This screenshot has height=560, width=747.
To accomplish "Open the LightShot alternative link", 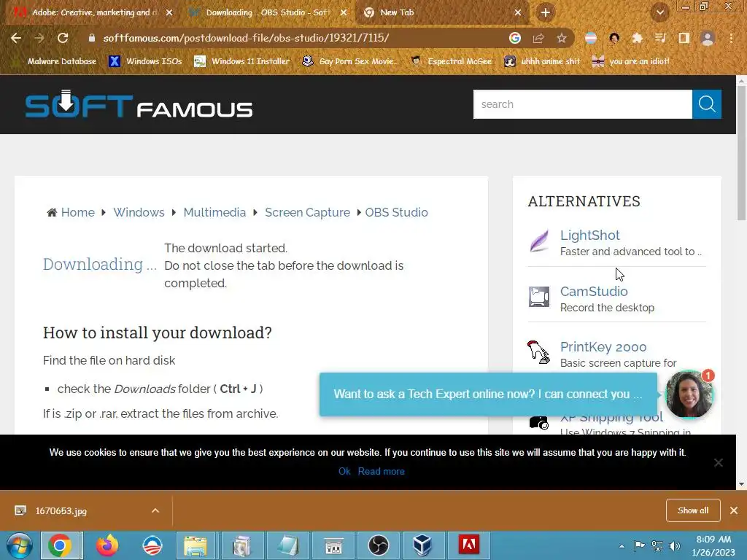I will point(589,236).
